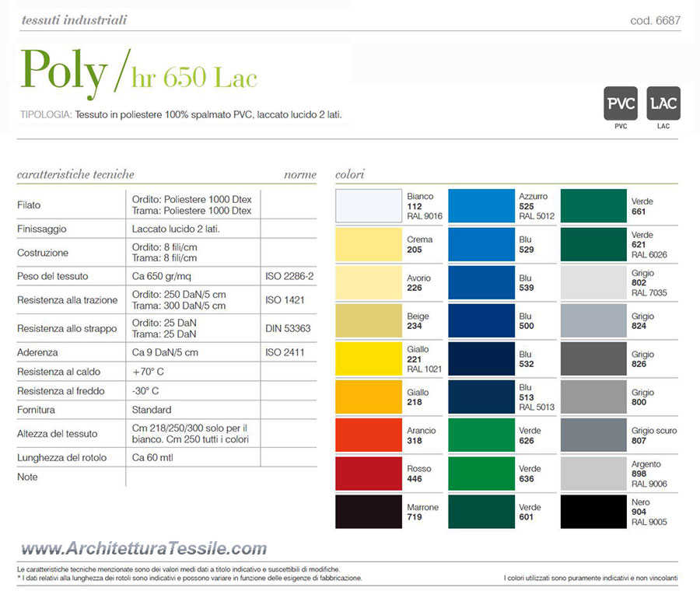Pick the Argento 898 swatch

click(x=593, y=473)
